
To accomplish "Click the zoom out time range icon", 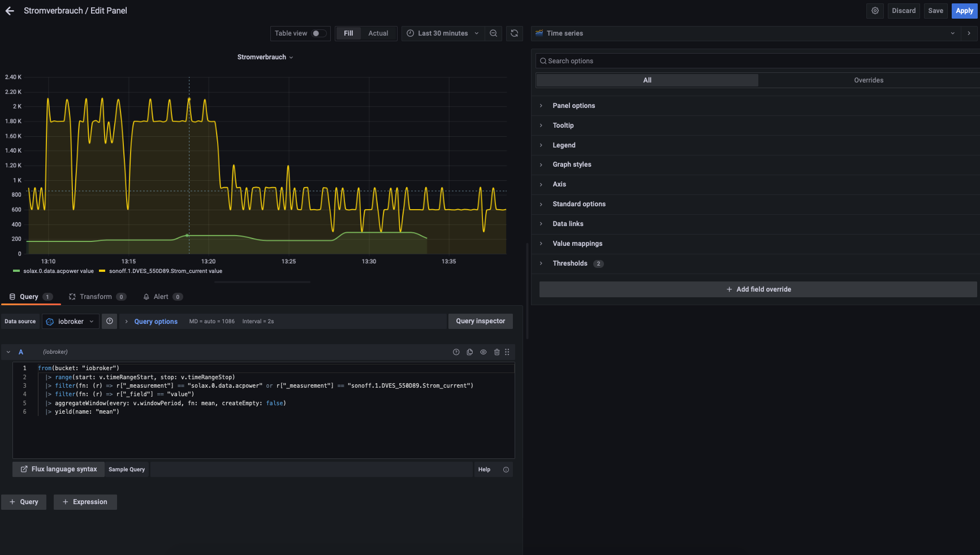I will click(493, 33).
